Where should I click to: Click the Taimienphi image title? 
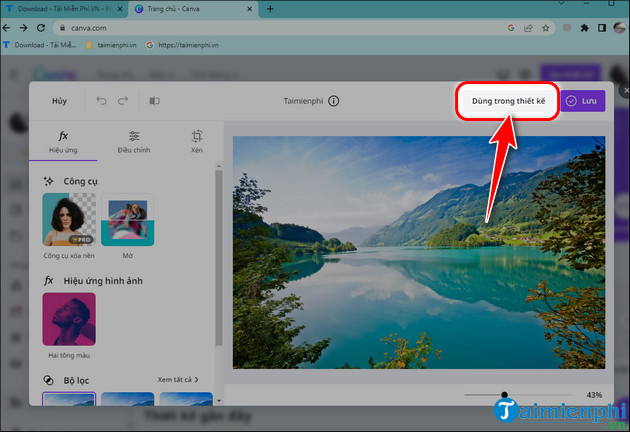[303, 101]
